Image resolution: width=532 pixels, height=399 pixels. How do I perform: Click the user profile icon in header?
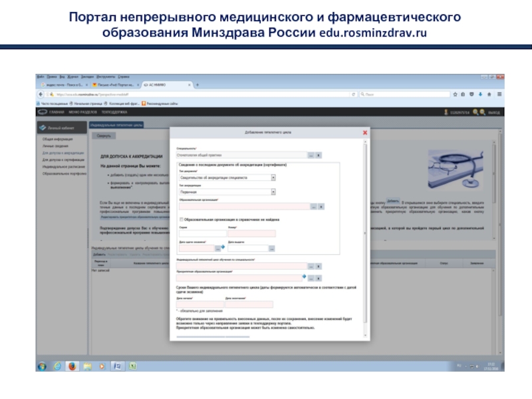(x=446, y=112)
